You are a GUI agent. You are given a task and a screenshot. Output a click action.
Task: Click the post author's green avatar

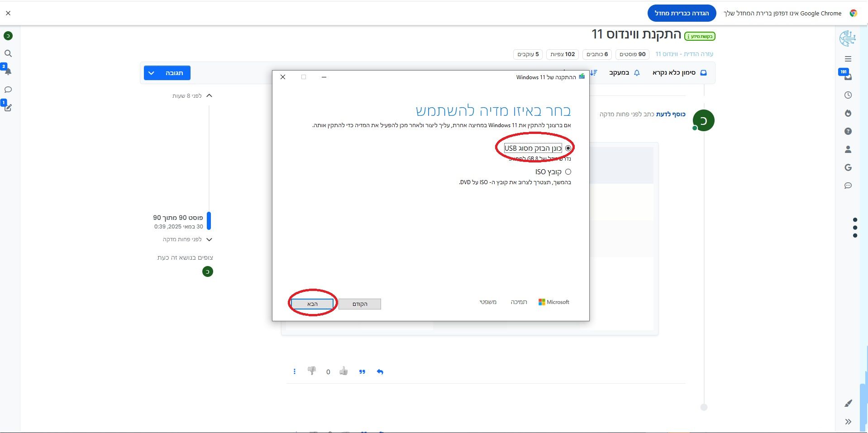(x=703, y=120)
